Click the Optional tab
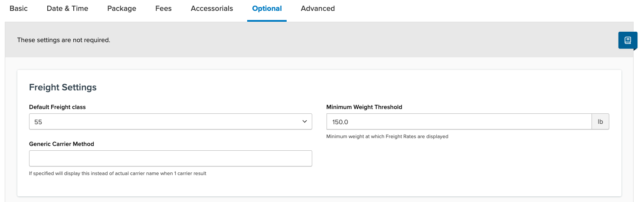644x202 pixels. click(267, 9)
